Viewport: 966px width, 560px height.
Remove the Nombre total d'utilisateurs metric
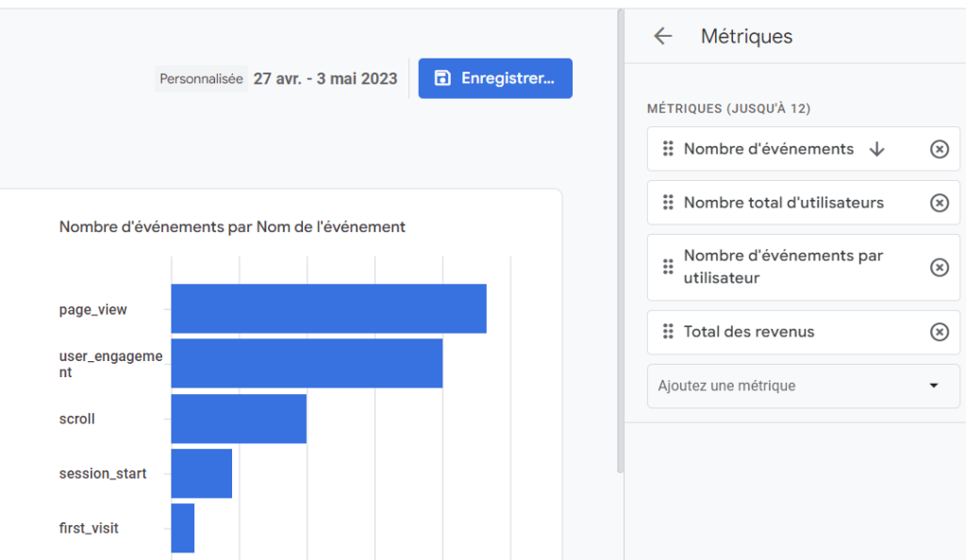[939, 203]
